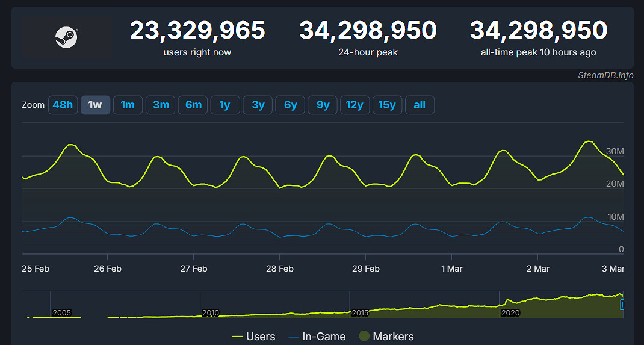The image size is (644, 345).
Task: Click the Steam logo icon
Action: pos(66,38)
